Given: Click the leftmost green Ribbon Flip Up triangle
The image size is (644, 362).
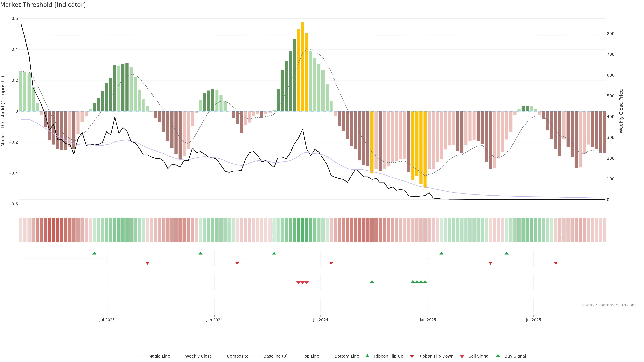Looking at the screenshot, I should click(94, 253).
